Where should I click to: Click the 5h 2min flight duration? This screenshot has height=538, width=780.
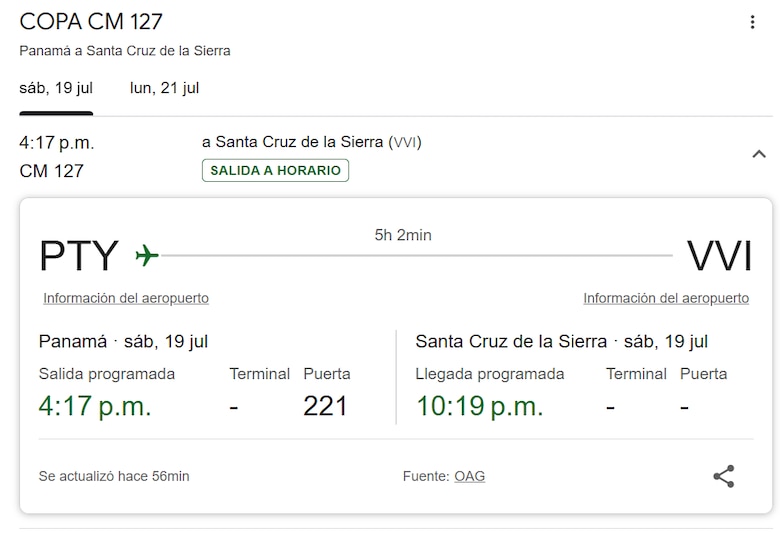pos(403,235)
